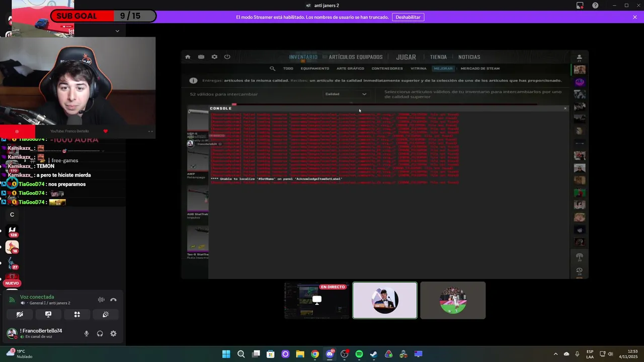Open the Discord server with 18 badge

(x=12, y=247)
